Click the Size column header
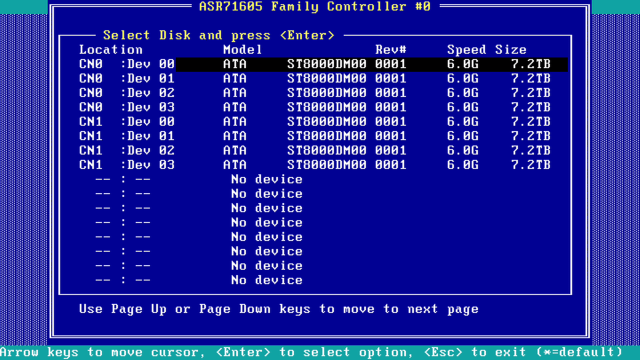This screenshot has height=360, width=640. pos(511,50)
